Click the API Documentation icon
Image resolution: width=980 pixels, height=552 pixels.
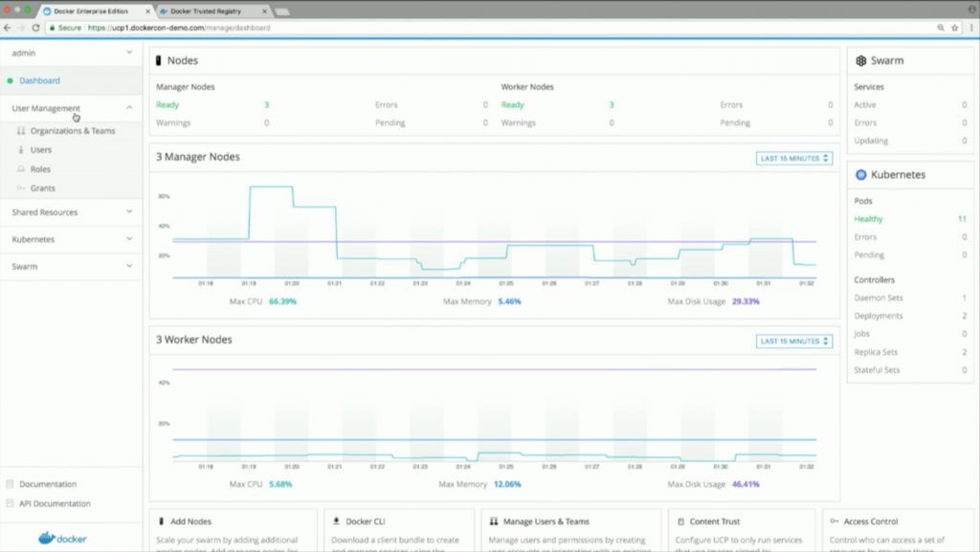click(x=10, y=503)
